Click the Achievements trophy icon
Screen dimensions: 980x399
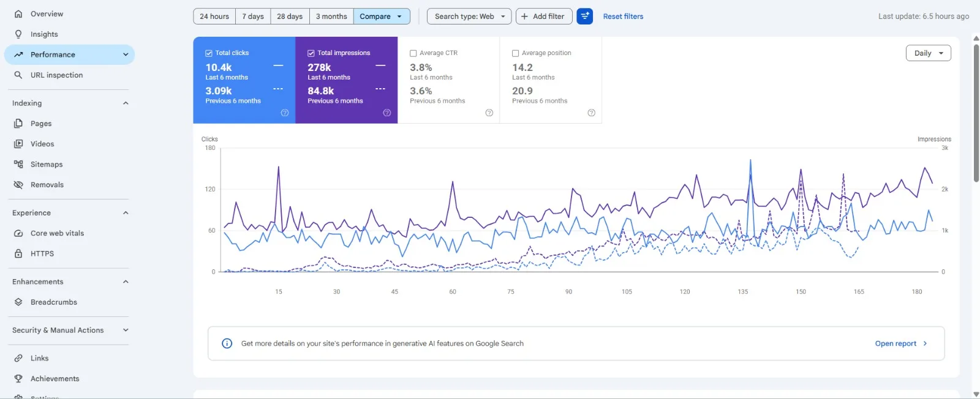click(x=18, y=378)
